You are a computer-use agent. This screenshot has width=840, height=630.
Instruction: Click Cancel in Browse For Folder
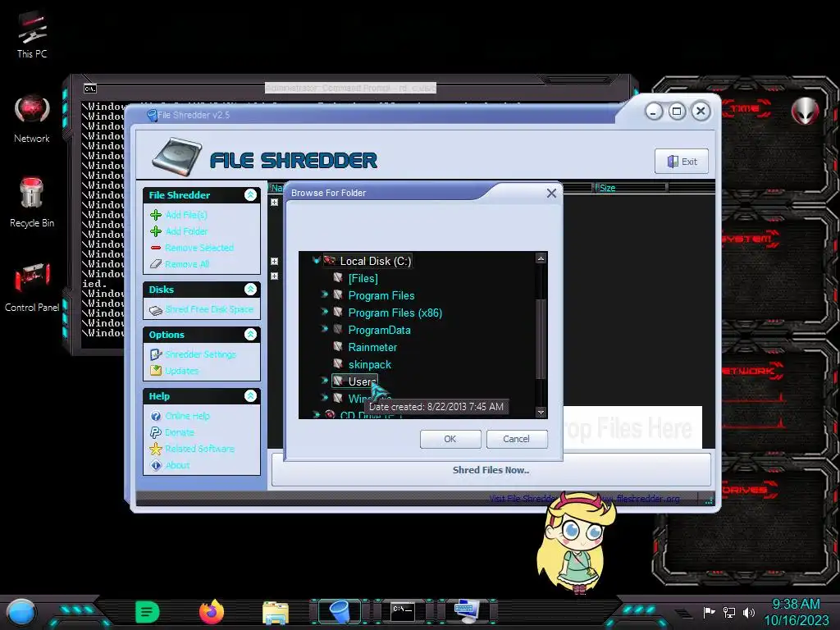click(517, 439)
